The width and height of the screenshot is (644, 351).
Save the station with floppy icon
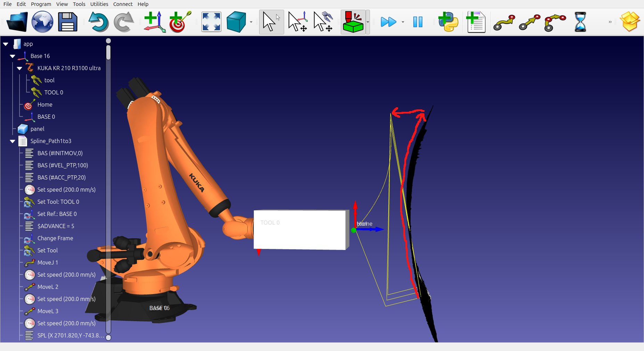click(67, 22)
